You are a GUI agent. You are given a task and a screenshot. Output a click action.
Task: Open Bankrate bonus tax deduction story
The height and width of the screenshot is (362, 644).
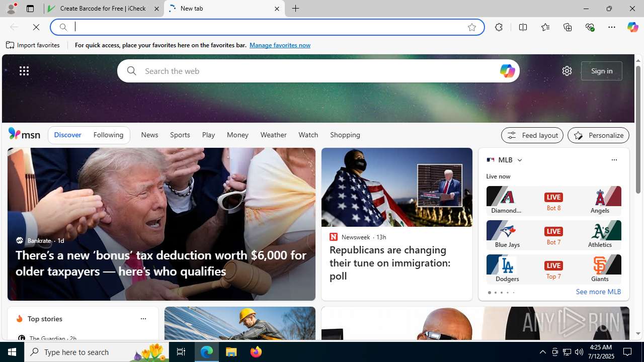pos(161,263)
